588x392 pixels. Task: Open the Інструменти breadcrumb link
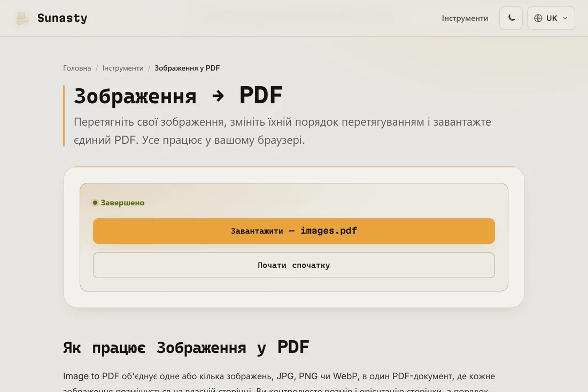tap(122, 68)
